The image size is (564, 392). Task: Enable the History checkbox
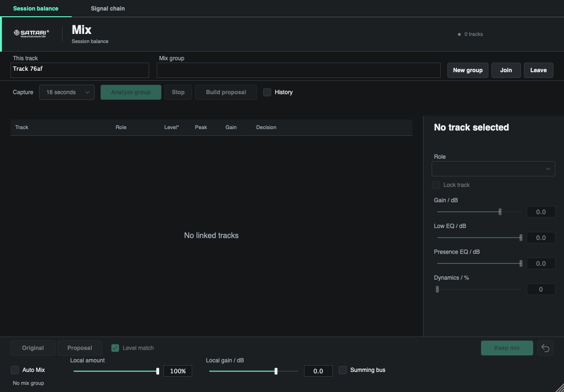point(267,92)
